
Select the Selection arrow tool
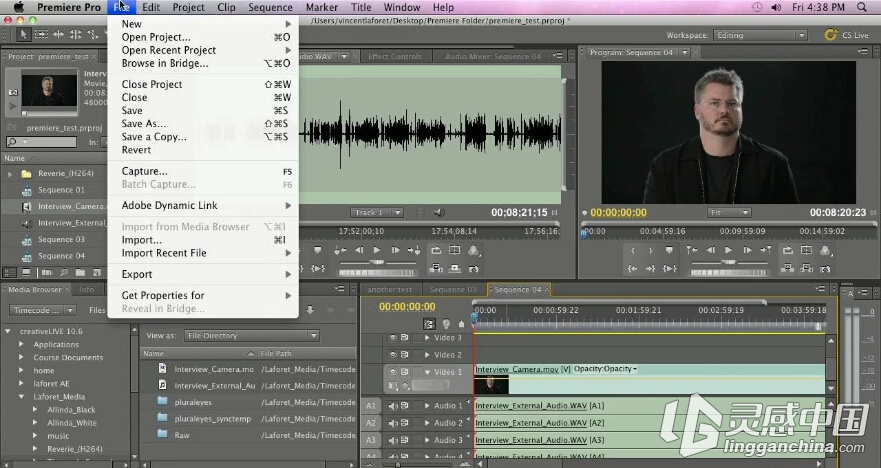click(23, 34)
